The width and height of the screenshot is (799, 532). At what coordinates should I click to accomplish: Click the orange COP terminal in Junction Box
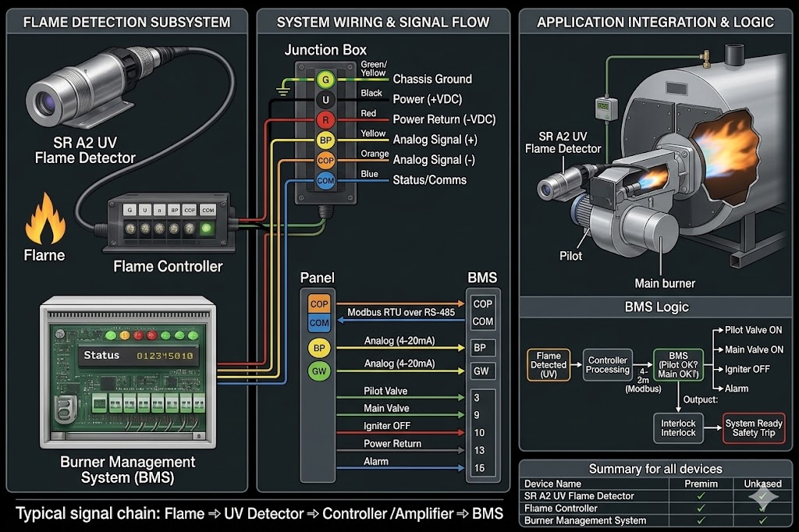[x=325, y=160]
